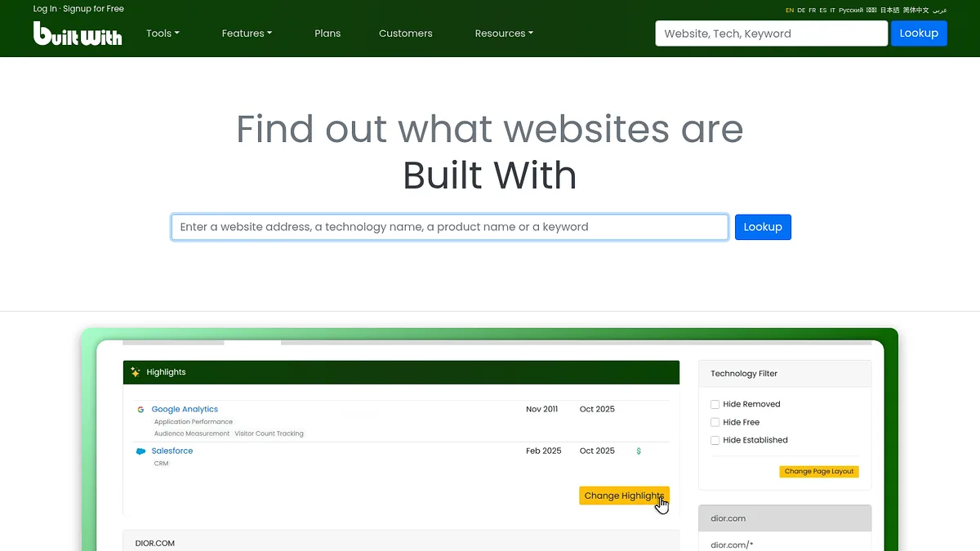
Task: Open the Tools dropdown menu
Action: click(x=163, y=33)
